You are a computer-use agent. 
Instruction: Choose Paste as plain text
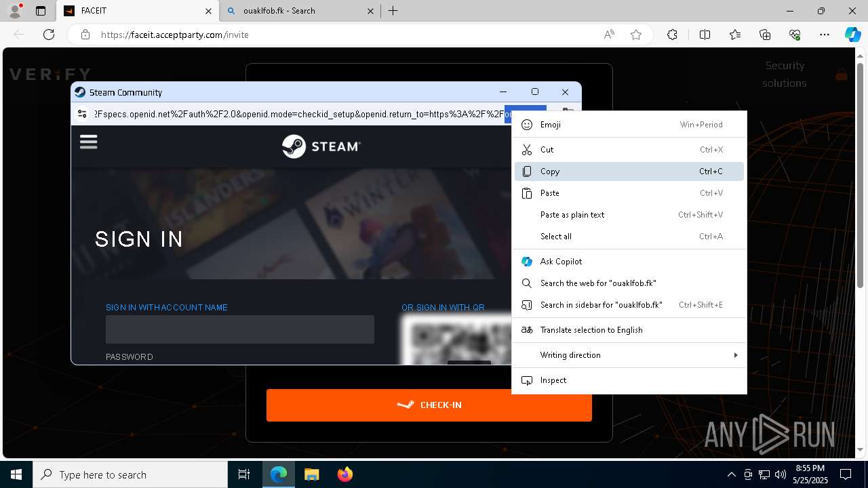[x=629, y=215]
